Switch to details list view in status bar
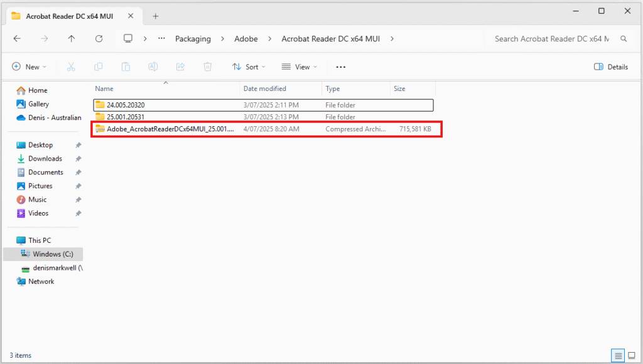643x364 pixels. (x=618, y=355)
